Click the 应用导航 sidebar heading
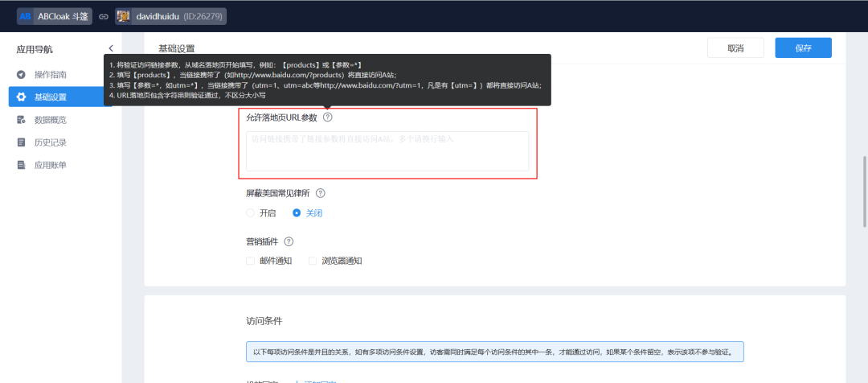Screen dimensions: 868x383 [x=35, y=49]
